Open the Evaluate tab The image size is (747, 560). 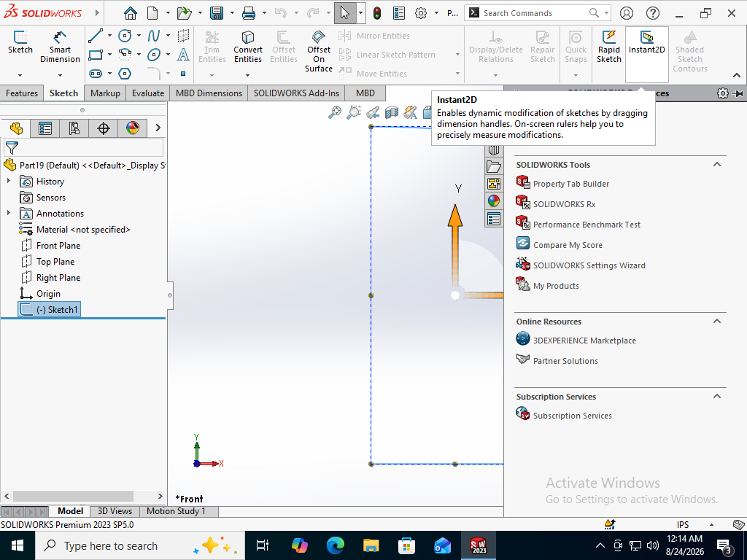click(147, 93)
